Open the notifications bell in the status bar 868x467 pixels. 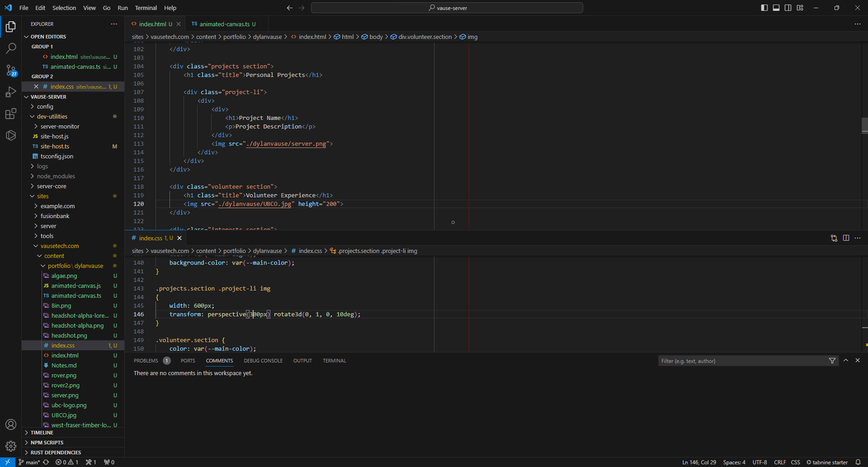(x=858, y=462)
